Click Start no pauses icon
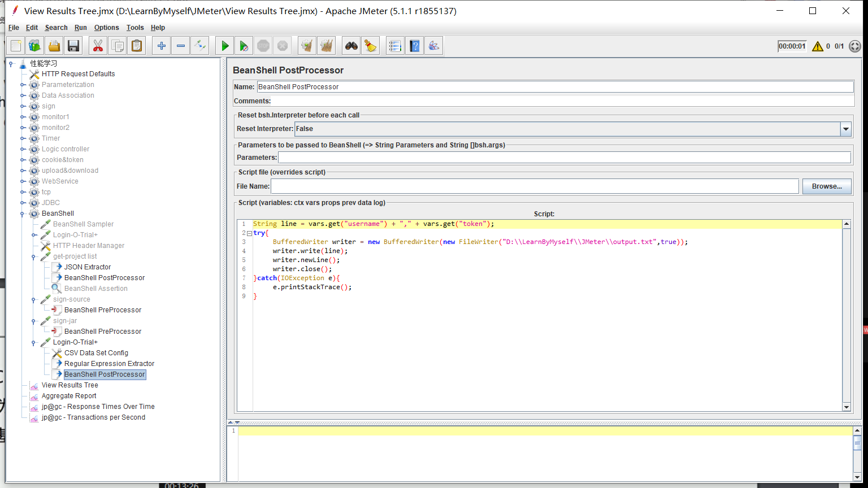Image resolution: width=868 pixels, height=488 pixels. pyautogui.click(x=244, y=46)
